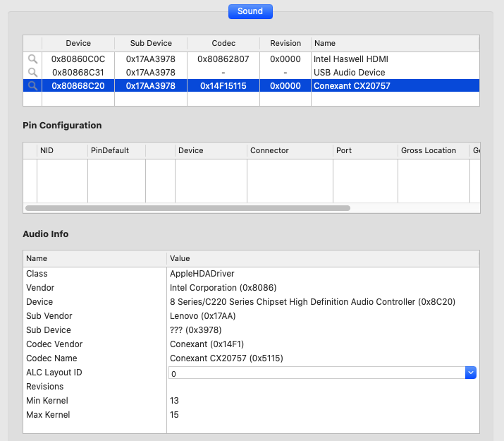This screenshot has width=504, height=441.
Task: Select the Codec Name row in Audio Info
Action: (x=94, y=358)
